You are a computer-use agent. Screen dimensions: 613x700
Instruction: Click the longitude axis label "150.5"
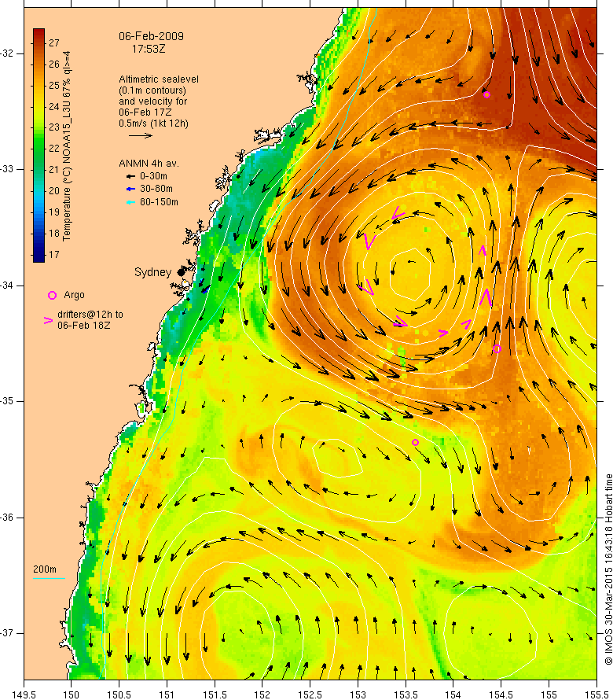coord(119,694)
